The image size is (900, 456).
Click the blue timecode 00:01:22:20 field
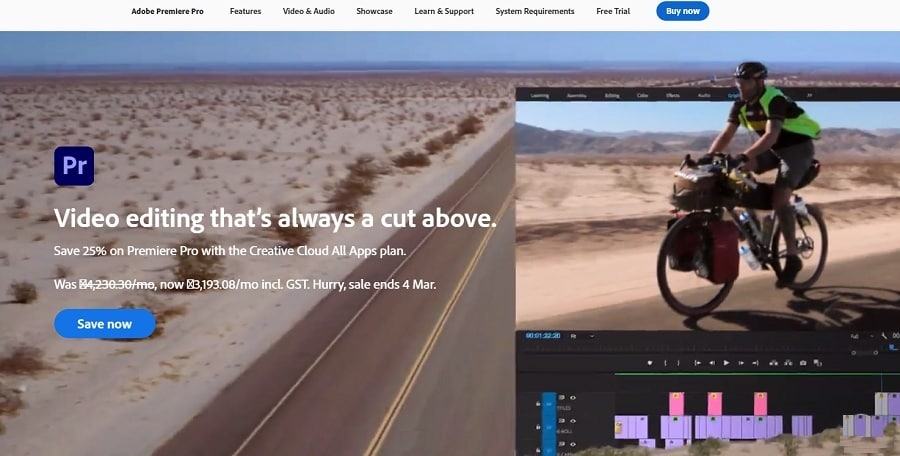(543, 335)
